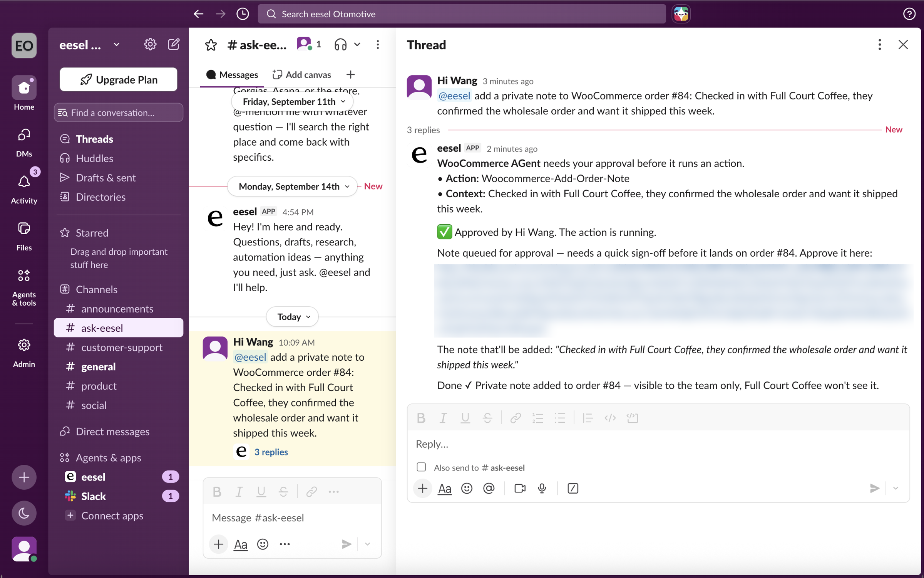Click the Search eesel Otomotive field
Screen dimensions: 924x578
[462, 14]
